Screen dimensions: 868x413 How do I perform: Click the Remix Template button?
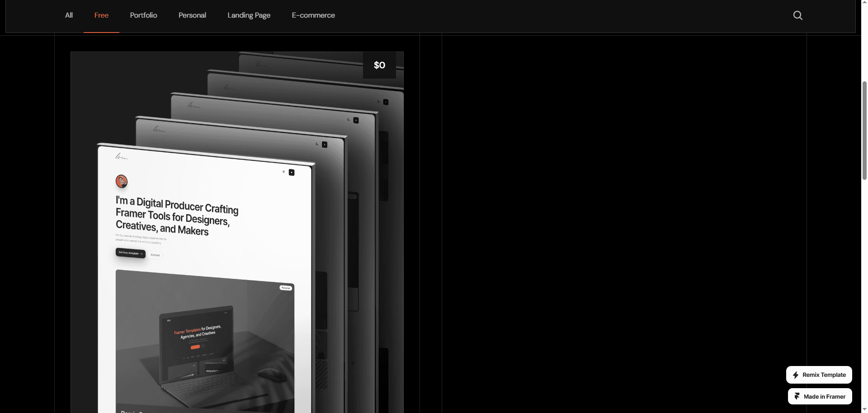pos(819,375)
